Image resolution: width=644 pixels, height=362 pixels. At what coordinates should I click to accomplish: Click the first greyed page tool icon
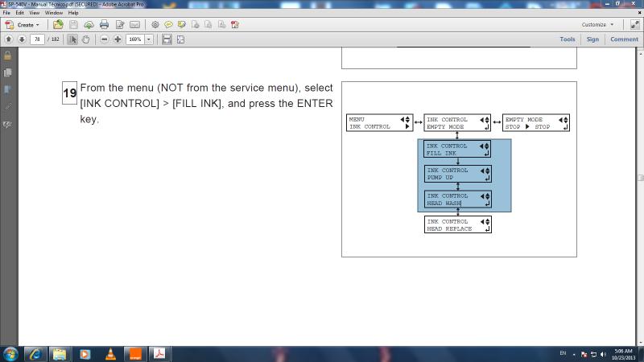click(x=195, y=25)
